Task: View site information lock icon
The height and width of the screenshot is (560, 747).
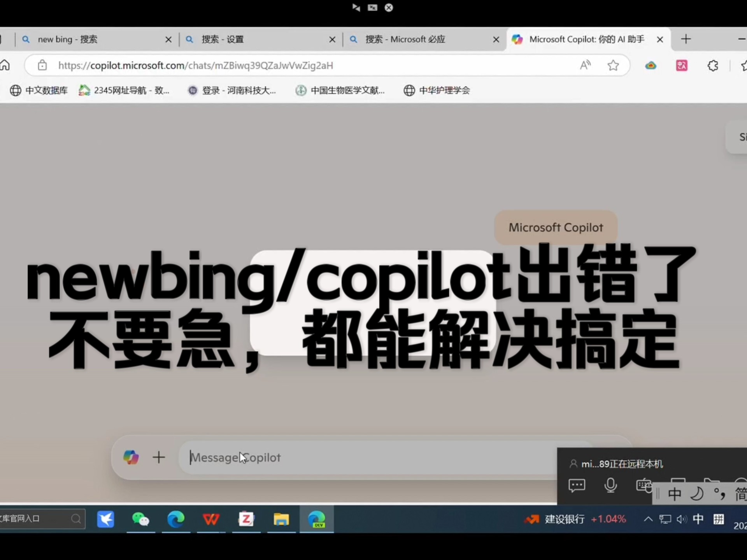Action: (42, 65)
